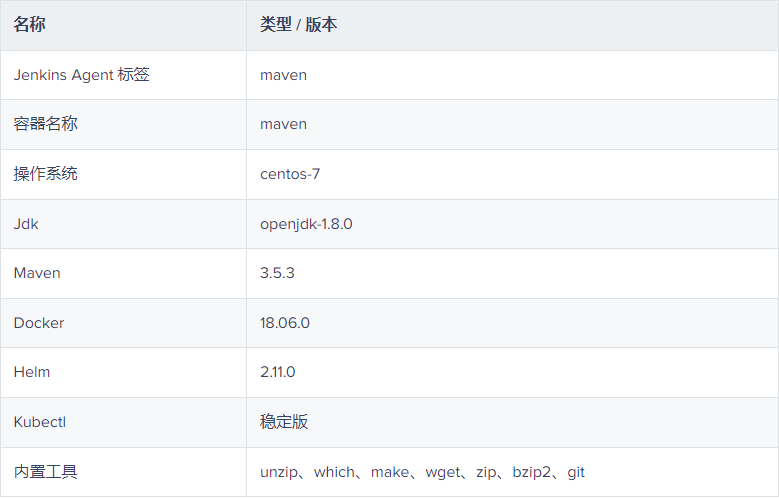The height and width of the screenshot is (498, 779).
Task: Select the openjdk-1.8.0 value
Action: (306, 224)
